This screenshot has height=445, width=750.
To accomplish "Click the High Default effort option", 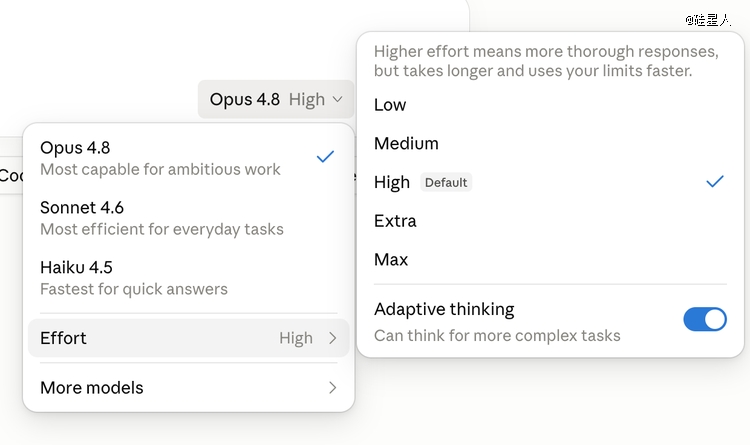I will tap(550, 182).
